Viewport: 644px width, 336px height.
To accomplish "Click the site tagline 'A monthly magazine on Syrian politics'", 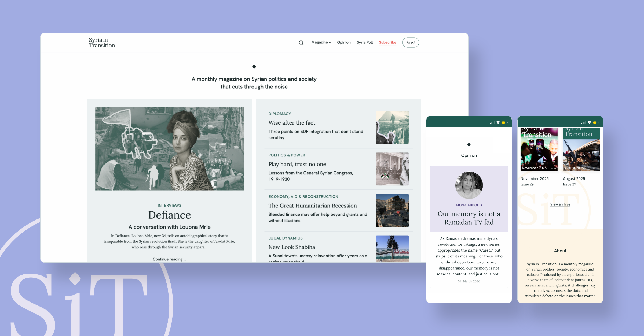I will coord(254,83).
